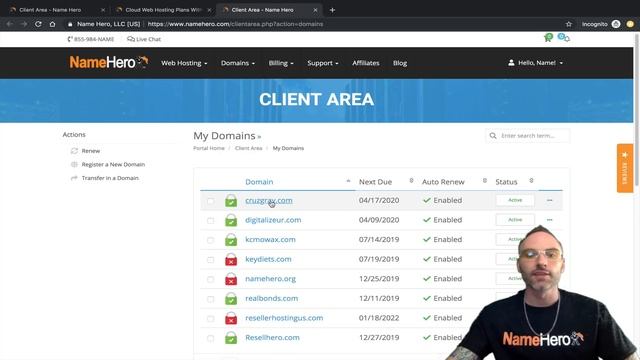Sort table by Domain column
This screenshot has height=360, width=640.
click(x=259, y=182)
